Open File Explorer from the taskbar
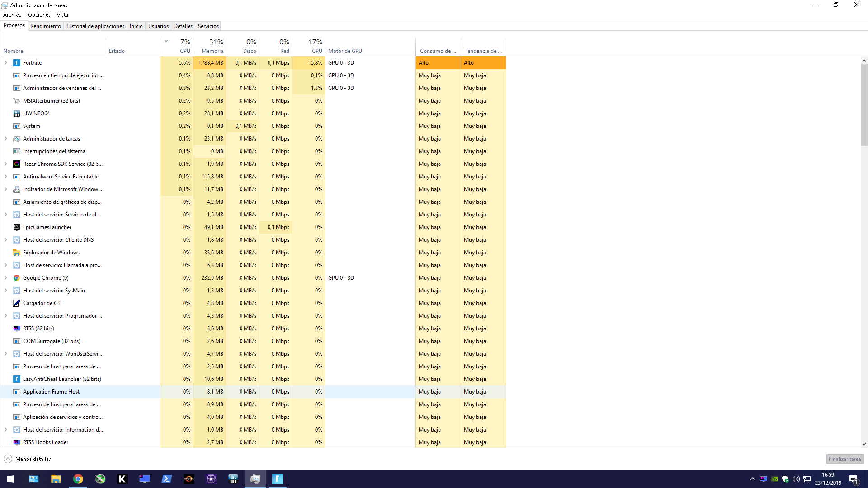The image size is (868, 488). 56,479
